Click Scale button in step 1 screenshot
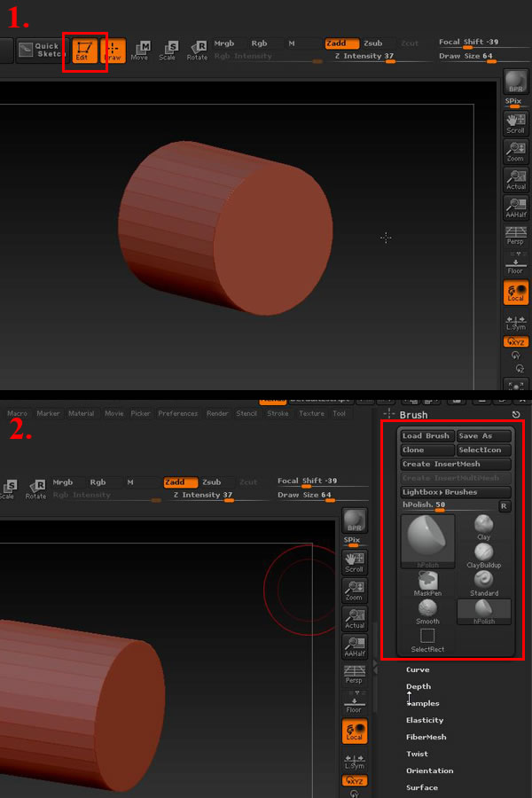The image size is (532, 798). coord(168,51)
